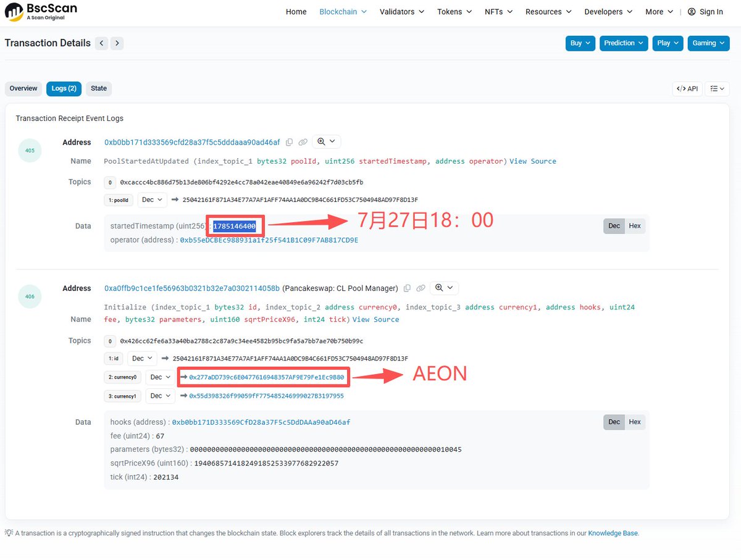741x560 pixels.
Task: Open link icon beside log 405 address
Action: point(303,142)
